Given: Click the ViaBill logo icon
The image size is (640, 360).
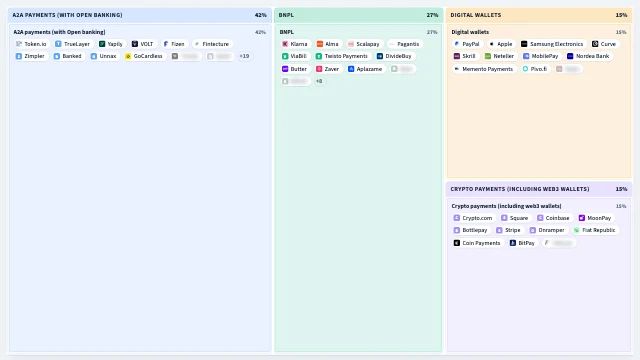Looking at the screenshot, I should [285, 56].
